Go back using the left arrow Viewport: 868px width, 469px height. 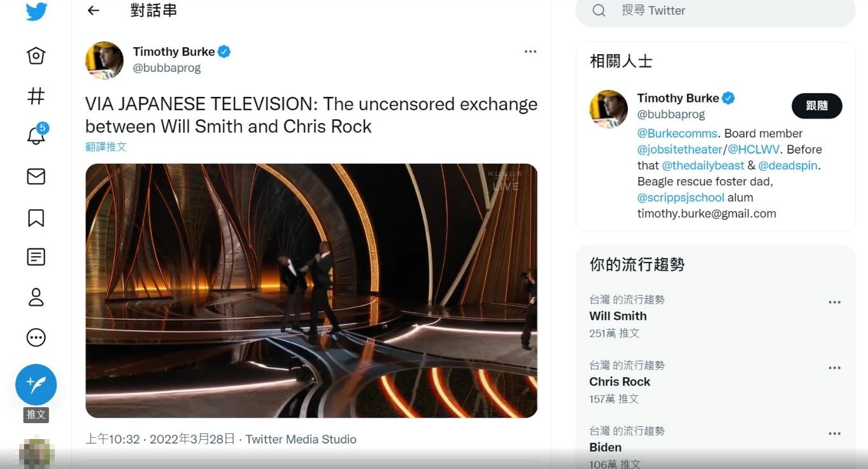pyautogui.click(x=94, y=10)
